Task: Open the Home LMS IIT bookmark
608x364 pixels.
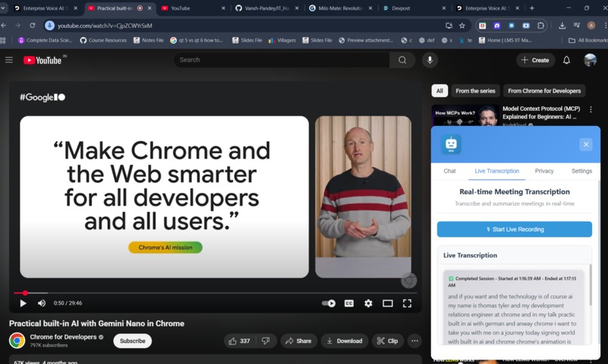Action: (505, 40)
